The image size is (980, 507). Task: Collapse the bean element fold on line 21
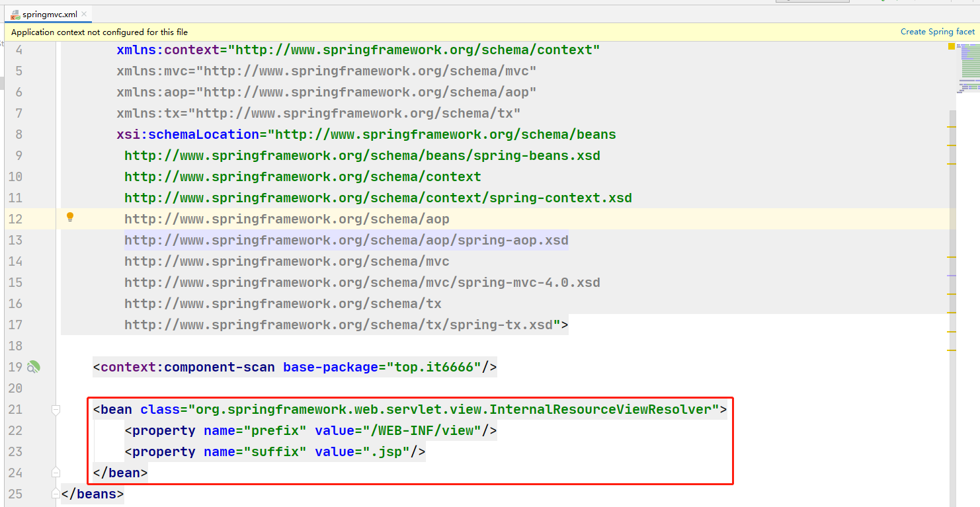tap(56, 410)
